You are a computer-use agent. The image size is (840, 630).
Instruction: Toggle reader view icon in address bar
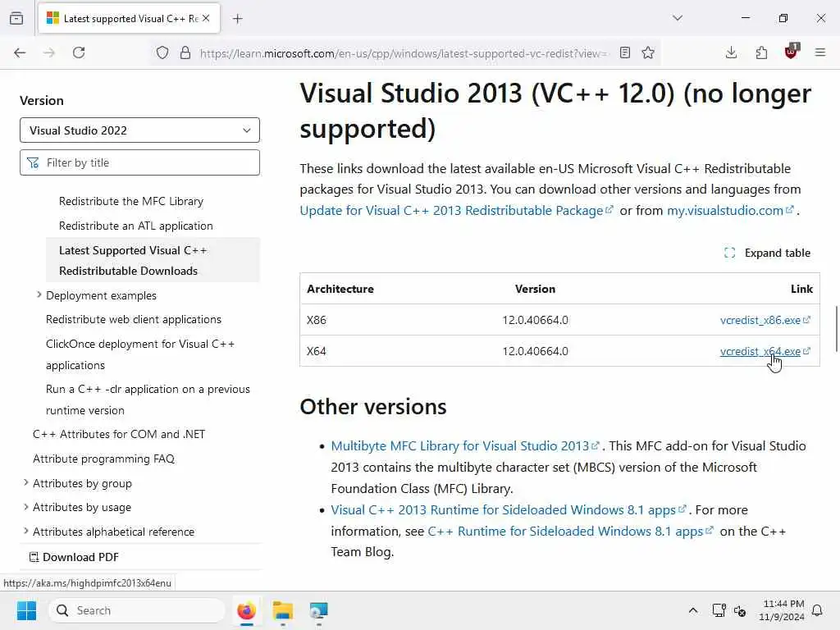click(x=624, y=52)
